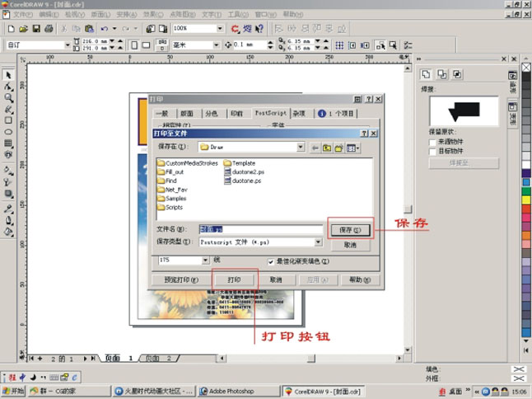532x399 pixels.
Task: Expand the 保存在 folder dropdown
Action: 300,148
